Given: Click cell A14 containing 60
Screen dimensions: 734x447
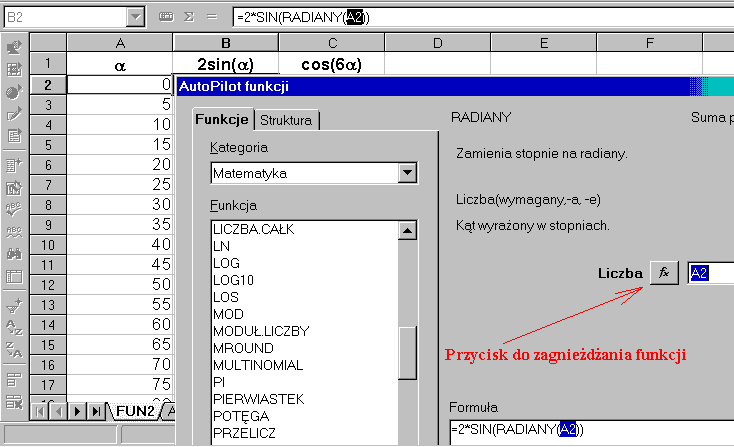Looking at the screenshot, I should click(x=120, y=324).
